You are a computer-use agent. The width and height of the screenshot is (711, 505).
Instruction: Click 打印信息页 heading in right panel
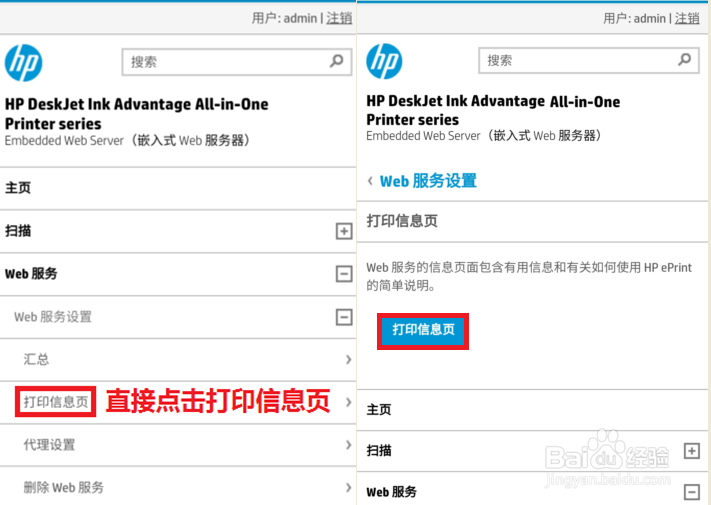(x=402, y=221)
